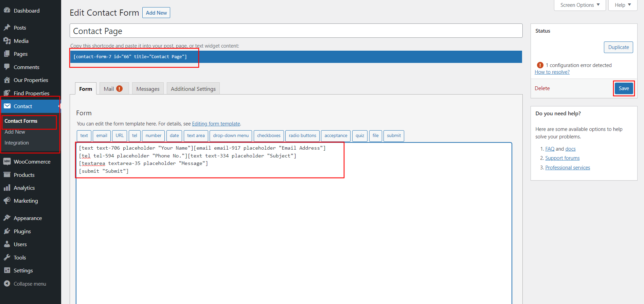
Task: Insert a drop-down menu tag
Action: 231,136
